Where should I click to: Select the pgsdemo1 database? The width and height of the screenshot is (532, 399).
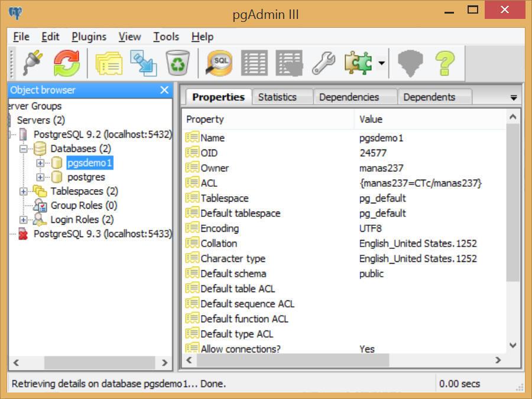[90, 163]
